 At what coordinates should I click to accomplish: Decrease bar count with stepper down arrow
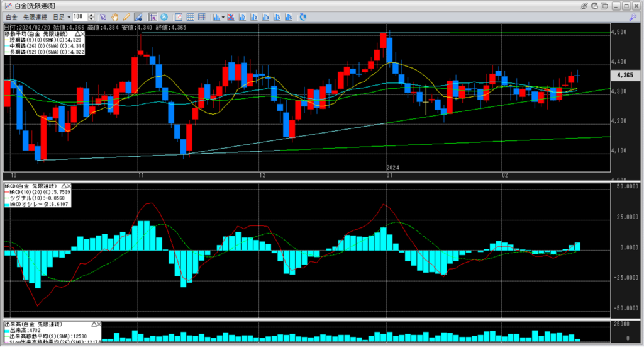click(92, 19)
